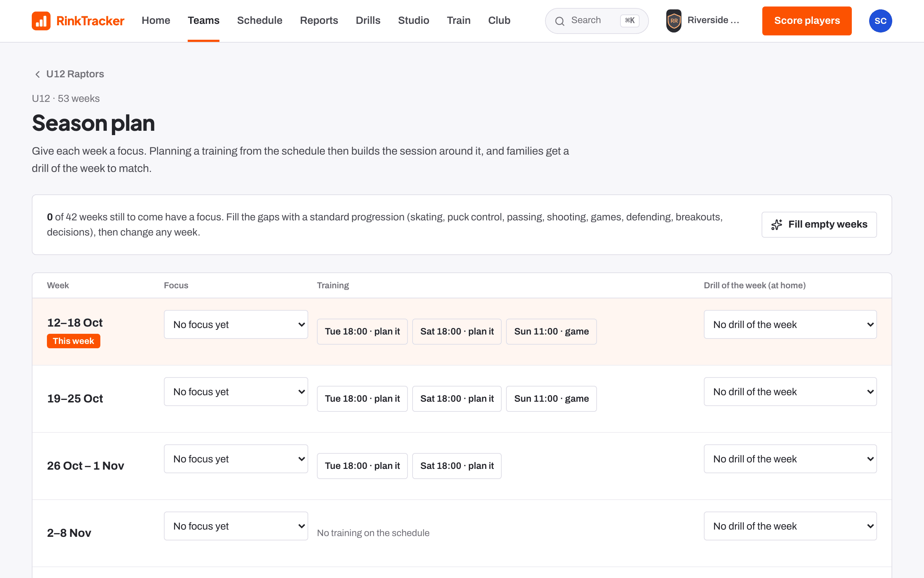
Task: Plan Sat 18:00 training for 26 Oct – 1 Nov
Action: (457, 466)
